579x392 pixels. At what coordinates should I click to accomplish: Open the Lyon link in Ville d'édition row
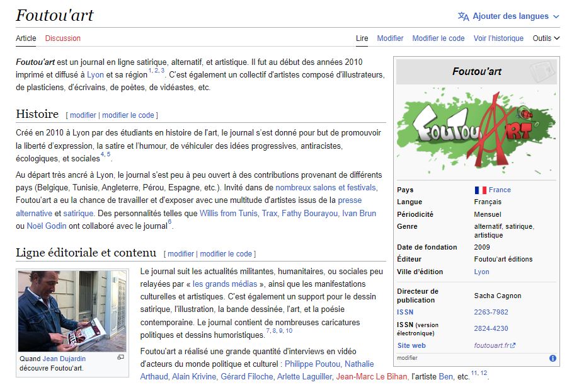[481, 272]
